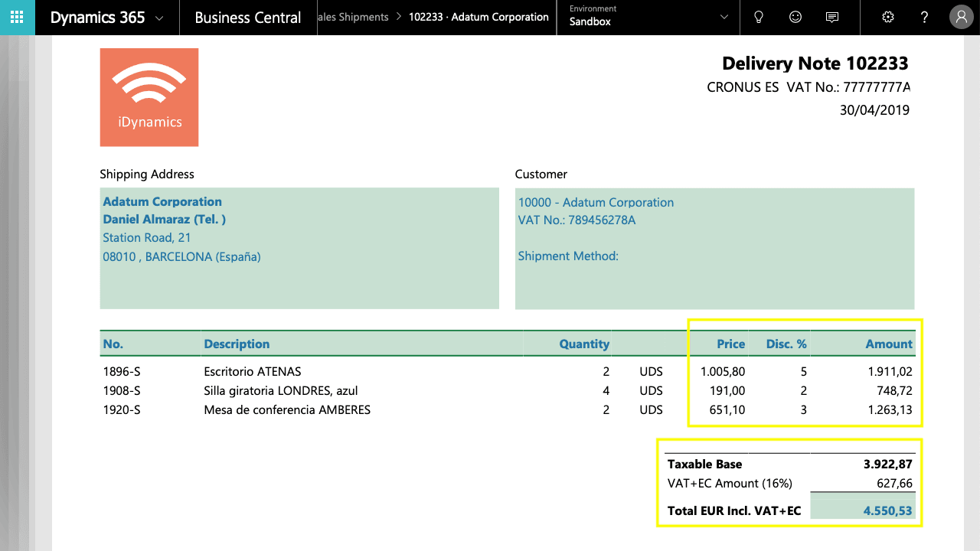Click the total 4.550,53 amount

click(x=888, y=510)
